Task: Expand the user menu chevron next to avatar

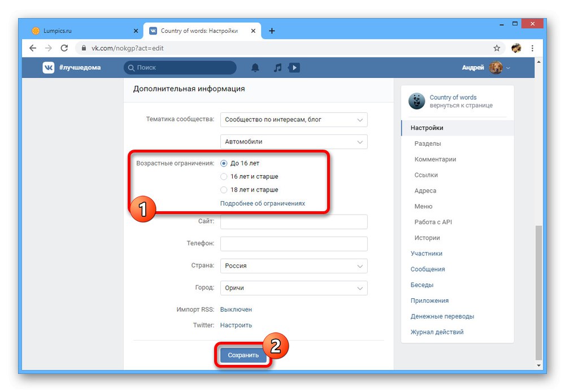Action: coord(508,68)
